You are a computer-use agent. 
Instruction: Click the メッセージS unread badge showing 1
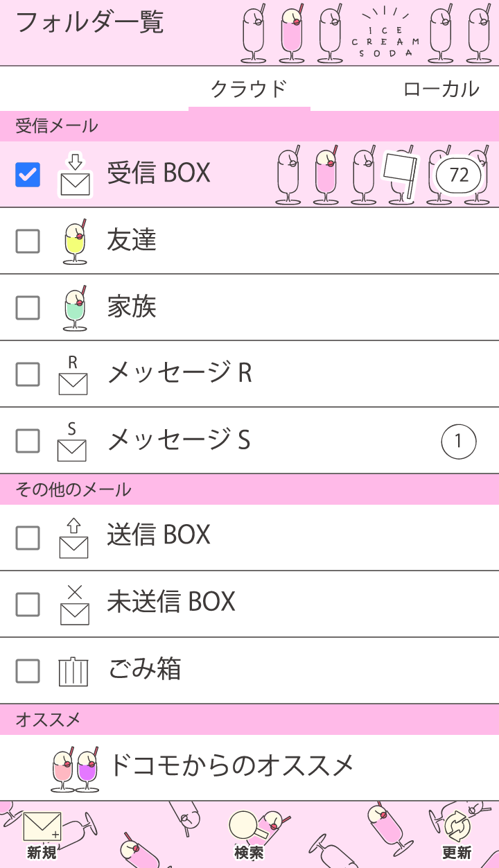click(x=459, y=441)
